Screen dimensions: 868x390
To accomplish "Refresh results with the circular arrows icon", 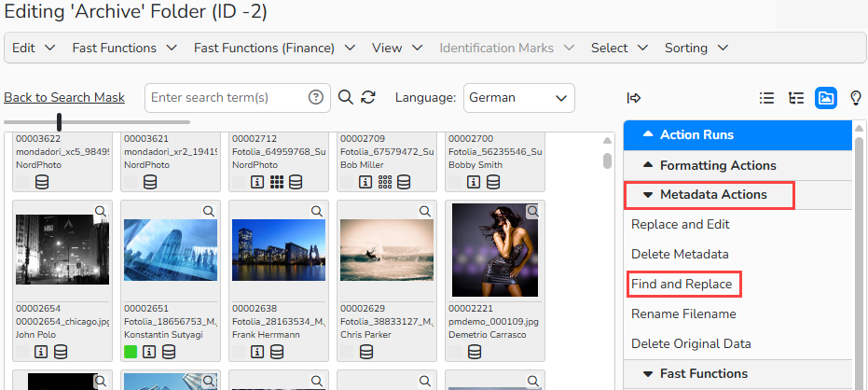I will tap(368, 97).
